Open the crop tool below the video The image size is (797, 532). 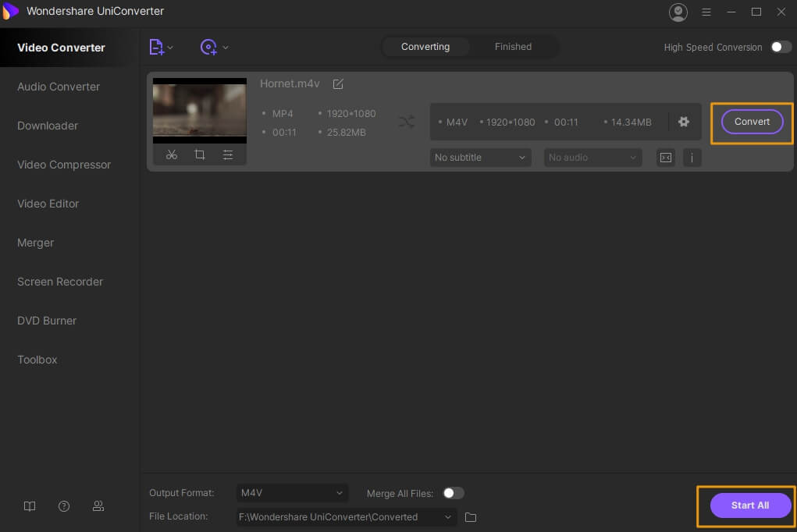(x=200, y=155)
